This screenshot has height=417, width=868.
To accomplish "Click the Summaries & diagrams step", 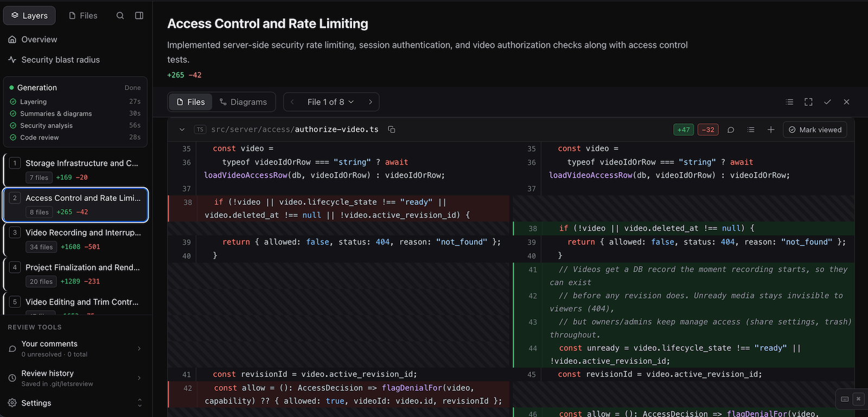I will point(75,113).
